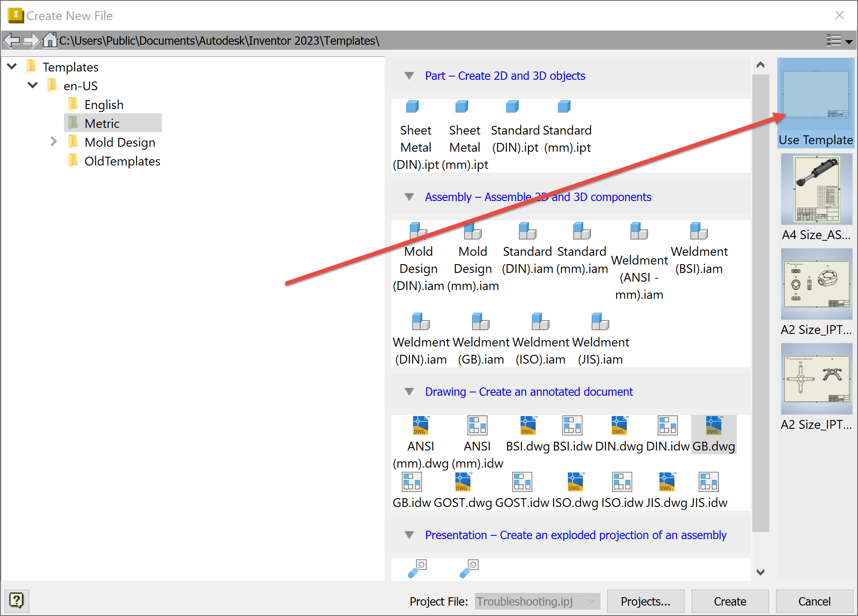858x616 pixels.
Task: Click the home icon in the address bar
Action: click(x=50, y=40)
